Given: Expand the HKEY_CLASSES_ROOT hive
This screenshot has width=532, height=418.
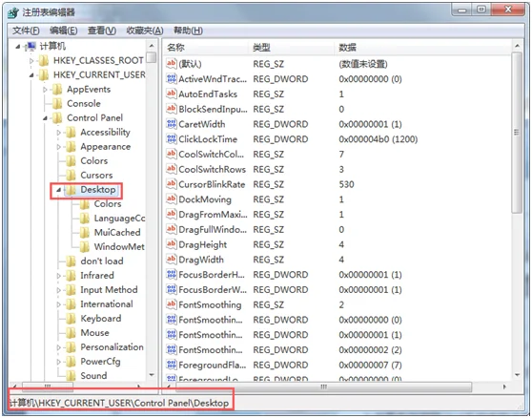Looking at the screenshot, I should tap(31, 61).
